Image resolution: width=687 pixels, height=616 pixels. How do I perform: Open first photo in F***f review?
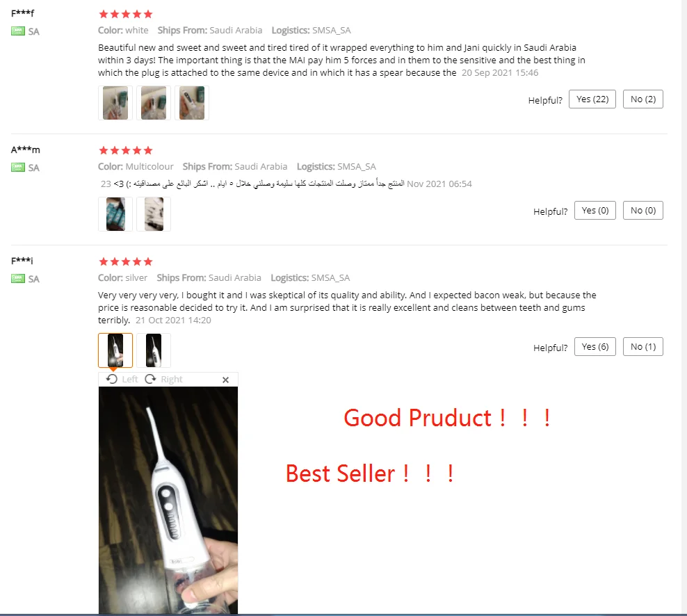click(115, 103)
